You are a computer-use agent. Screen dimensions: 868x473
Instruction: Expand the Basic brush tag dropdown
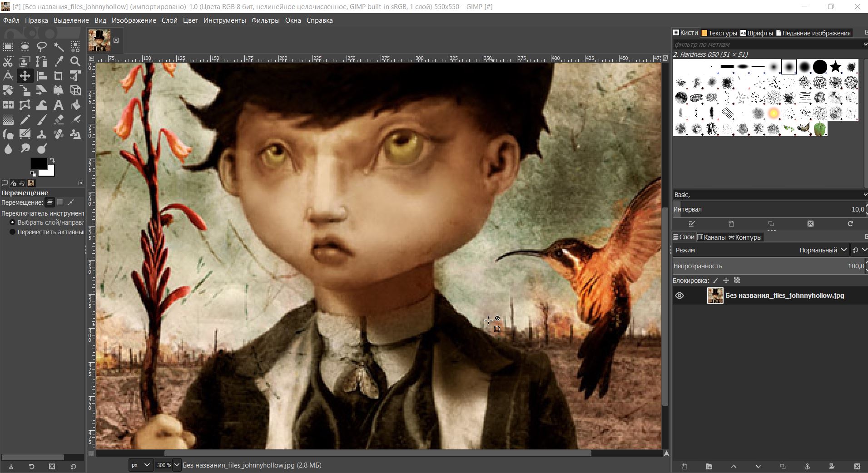click(864, 195)
